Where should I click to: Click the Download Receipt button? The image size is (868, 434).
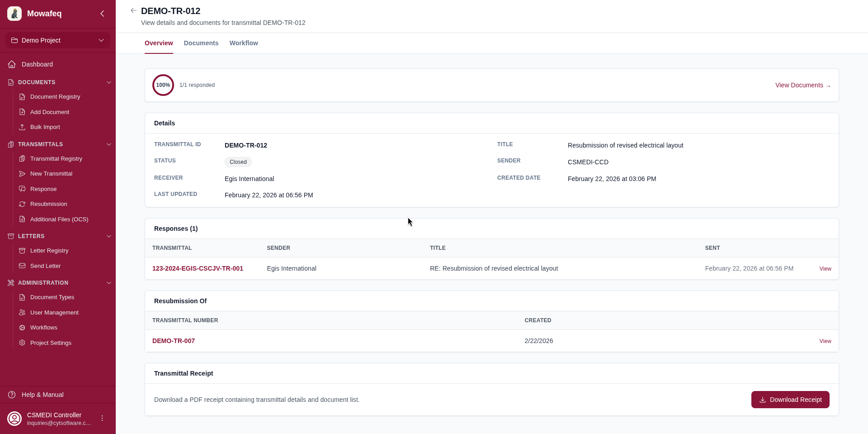point(790,400)
